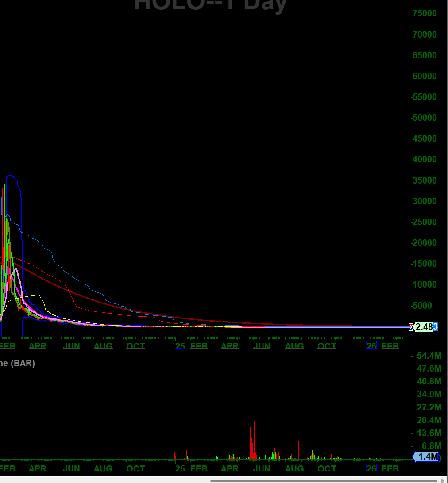Click the 27.2M volume axis label

click(x=429, y=407)
